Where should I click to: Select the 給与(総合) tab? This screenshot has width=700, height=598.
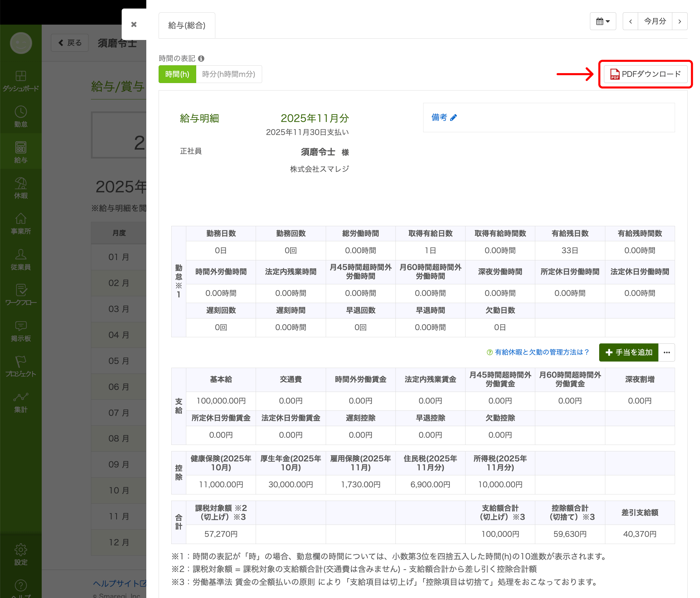(x=187, y=26)
